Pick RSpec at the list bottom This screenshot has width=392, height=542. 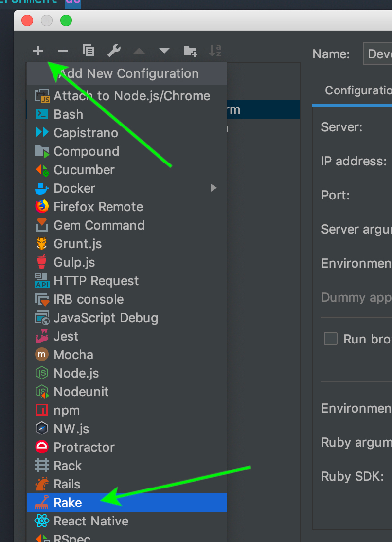pyautogui.click(x=71, y=538)
